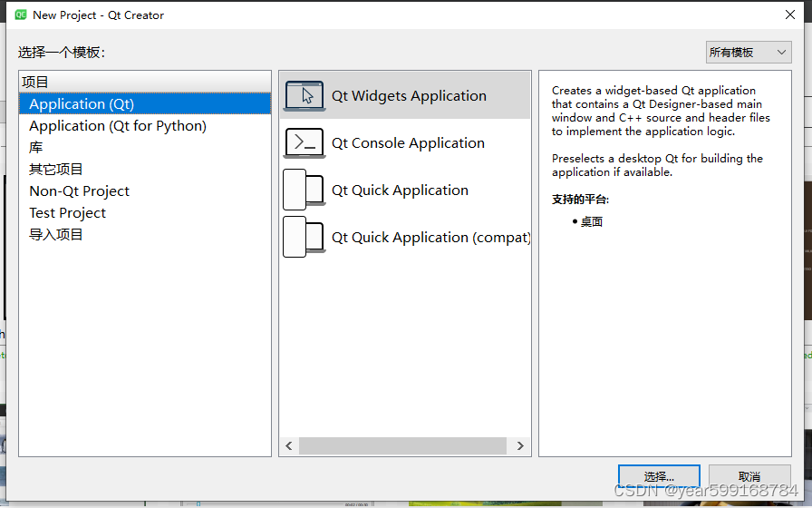Close the New Project dialog

pos(789,15)
